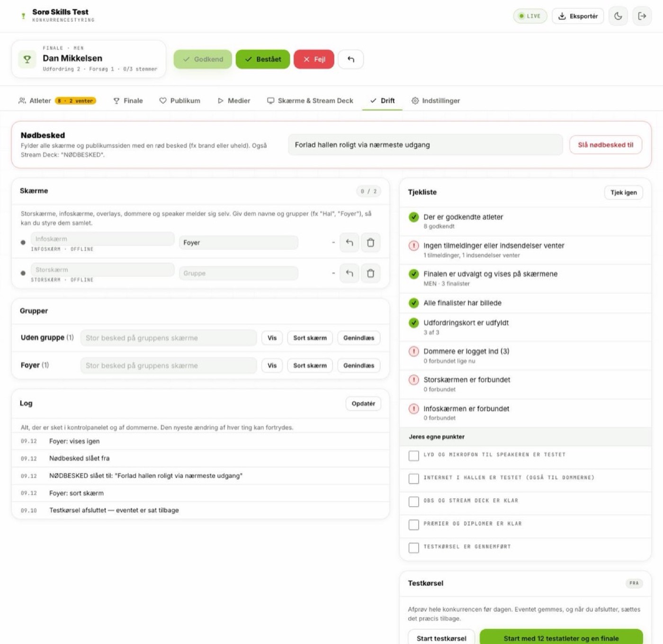Tick the Testkørsel er gennemført checkbox

[414, 547]
